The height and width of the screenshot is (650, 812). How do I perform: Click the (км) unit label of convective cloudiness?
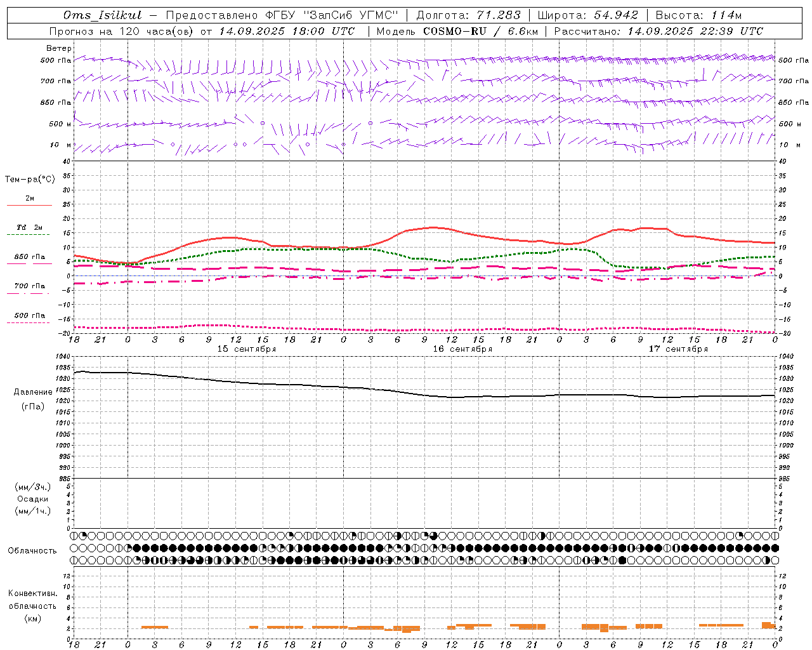click(32, 618)
